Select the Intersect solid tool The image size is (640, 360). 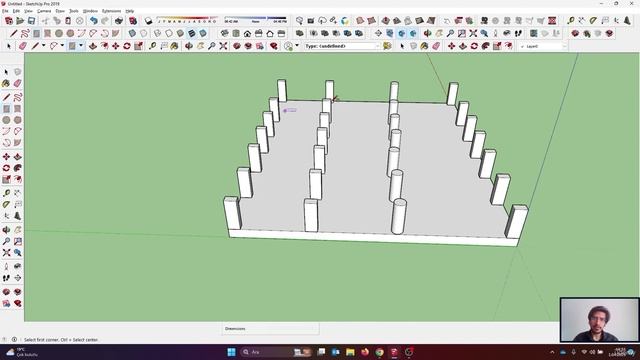click(313, 33)
